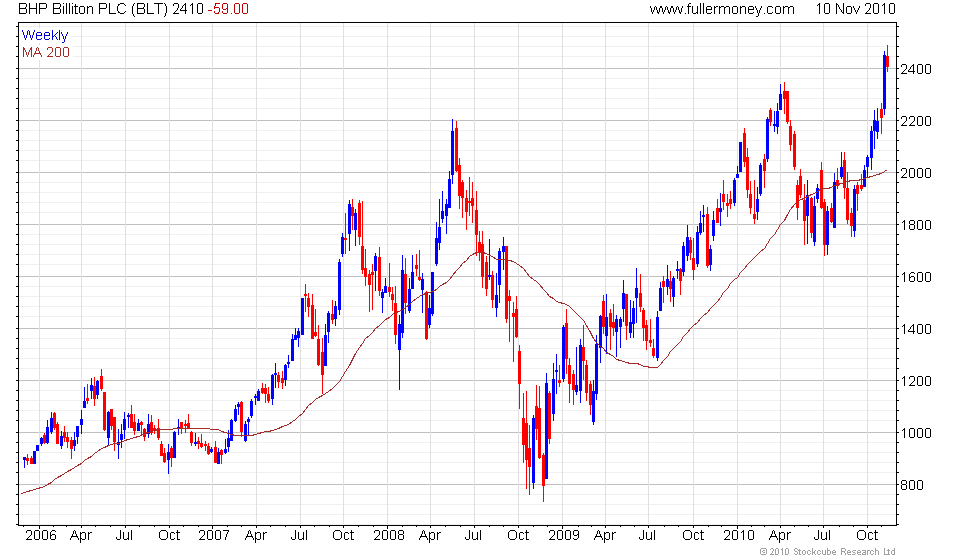Click the 'Weekly' legend label
This screenshot has width=980, height=560.
(x=45, y=36)
